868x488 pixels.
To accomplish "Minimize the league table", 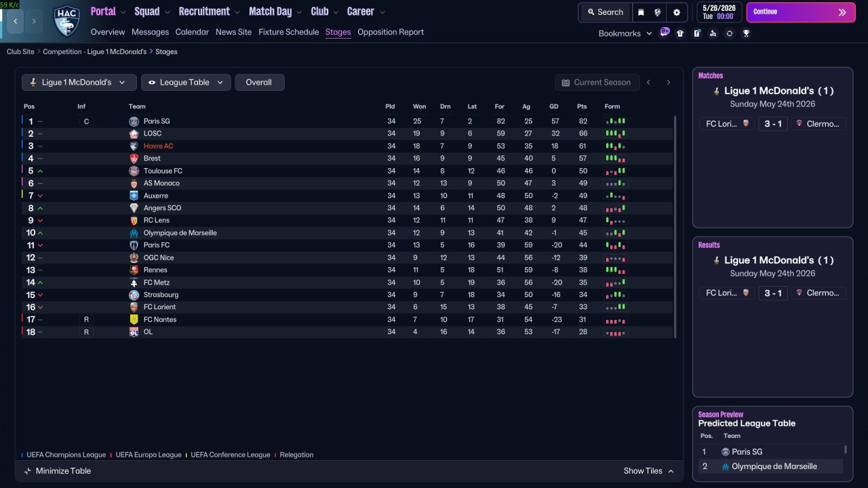I will pyautogui.click(x=57, y=471).
